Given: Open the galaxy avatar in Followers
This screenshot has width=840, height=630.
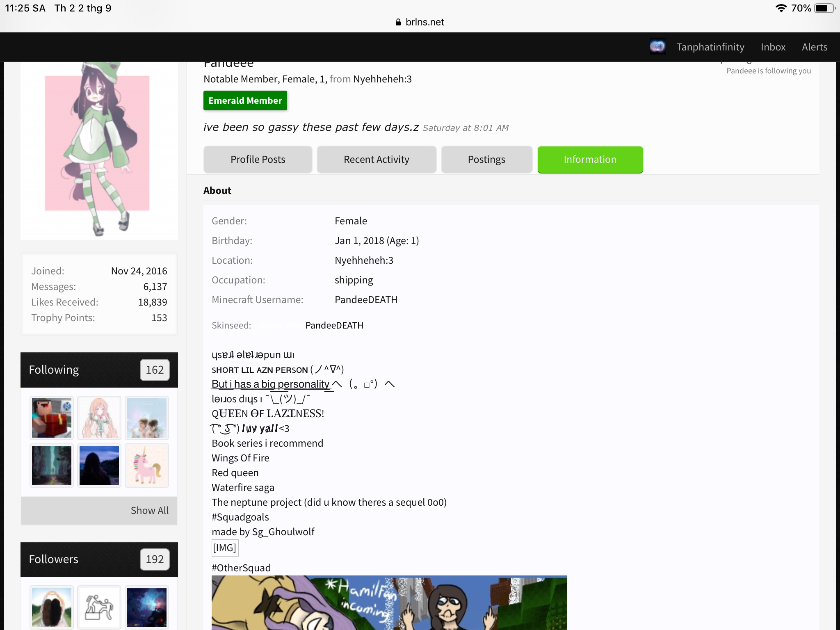Looking at the screenshot, I should [x=147, y=607].
